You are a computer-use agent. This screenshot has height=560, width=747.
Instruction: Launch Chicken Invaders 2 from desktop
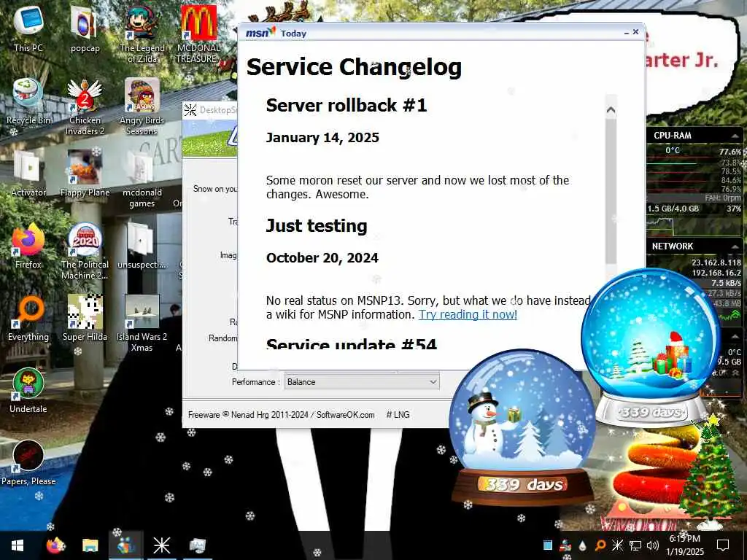(x=85, y=106)
